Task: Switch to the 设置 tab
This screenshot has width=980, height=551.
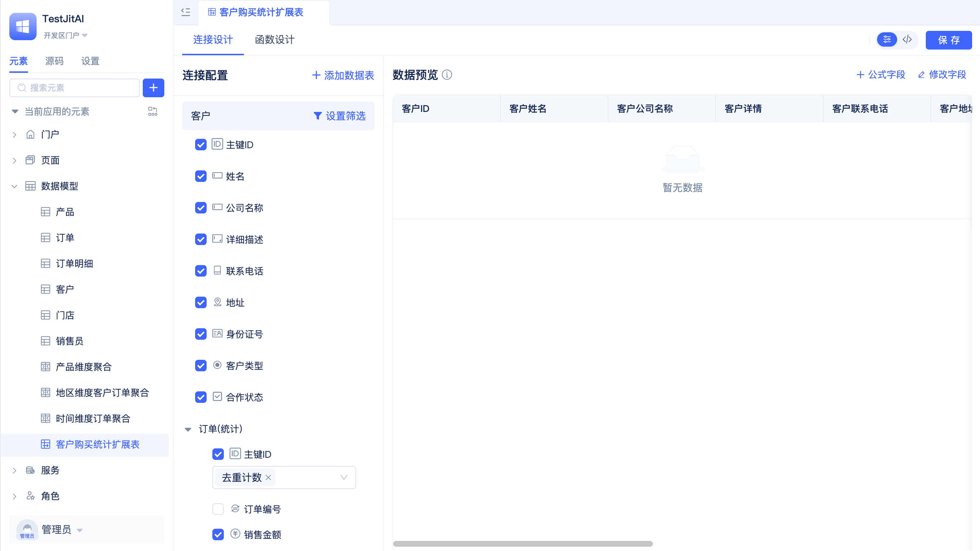Action: [x=90, y=61]
